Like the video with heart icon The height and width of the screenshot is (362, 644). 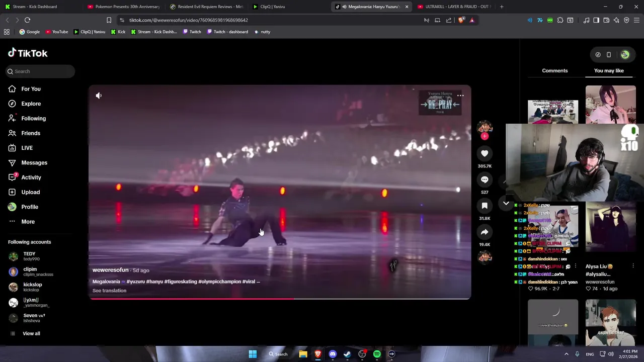pos(485,153)
